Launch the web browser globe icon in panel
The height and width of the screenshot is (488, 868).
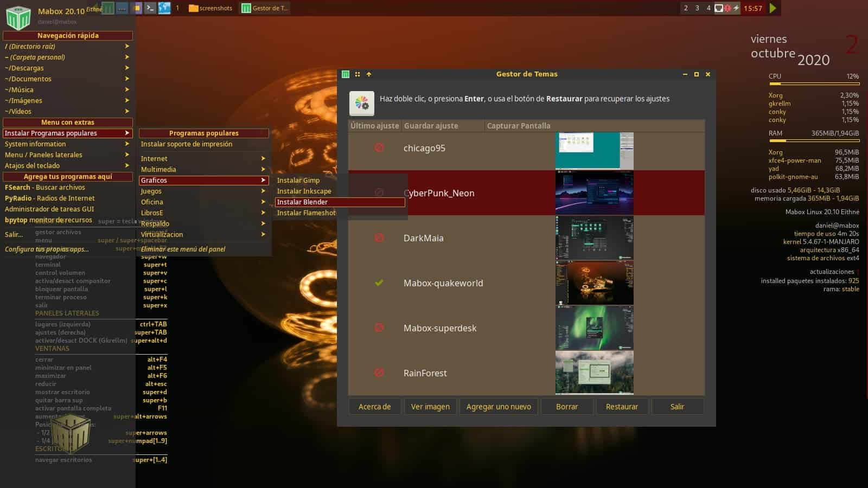point(164,8)
